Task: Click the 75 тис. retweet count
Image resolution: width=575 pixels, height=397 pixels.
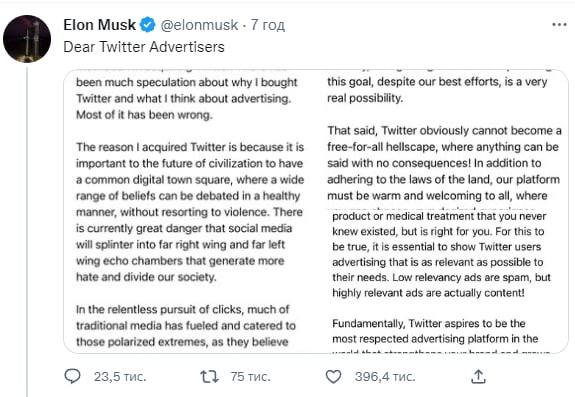Action: click(250, 376)
